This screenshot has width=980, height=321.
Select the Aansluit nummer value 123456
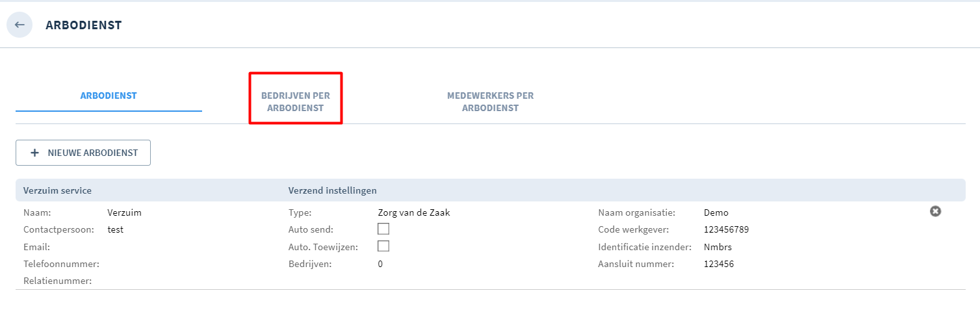pos(719,264)
